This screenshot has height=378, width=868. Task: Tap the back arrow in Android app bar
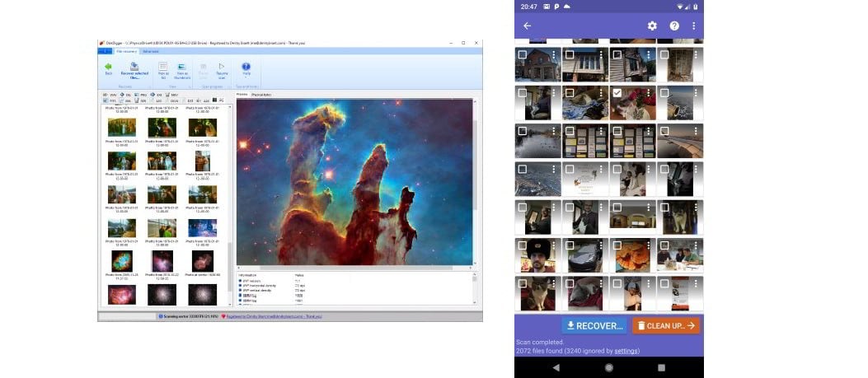(528, 26)
